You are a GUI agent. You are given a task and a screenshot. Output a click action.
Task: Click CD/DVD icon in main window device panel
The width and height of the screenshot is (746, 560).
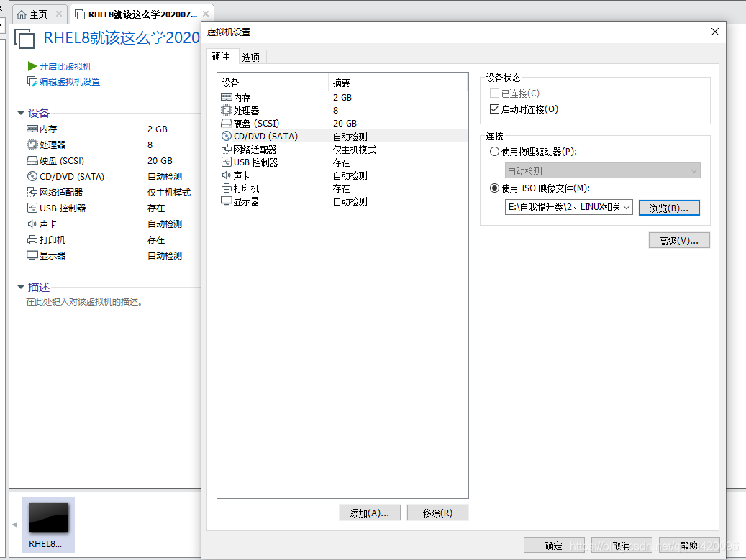coord(32,176)
